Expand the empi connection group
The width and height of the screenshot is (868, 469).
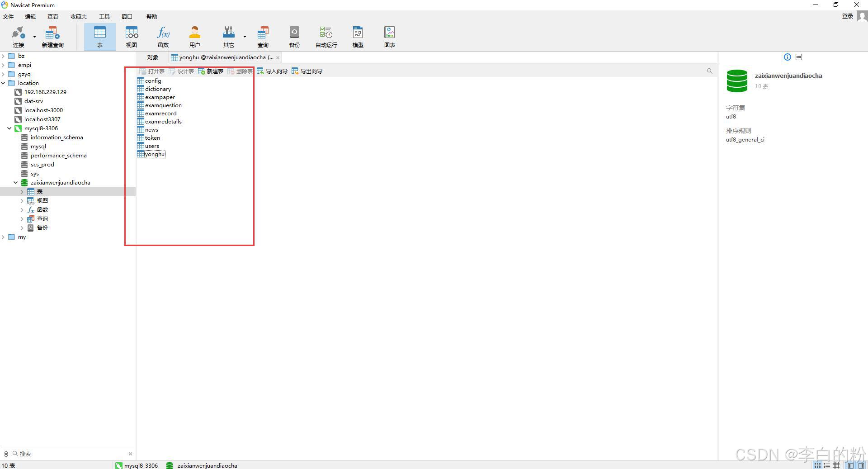point(4,65)
